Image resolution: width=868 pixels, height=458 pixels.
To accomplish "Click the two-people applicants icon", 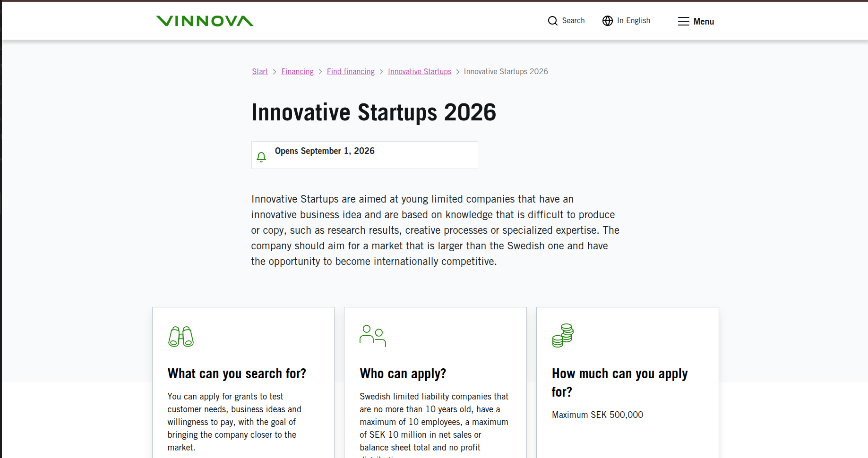I will point(373,336).
